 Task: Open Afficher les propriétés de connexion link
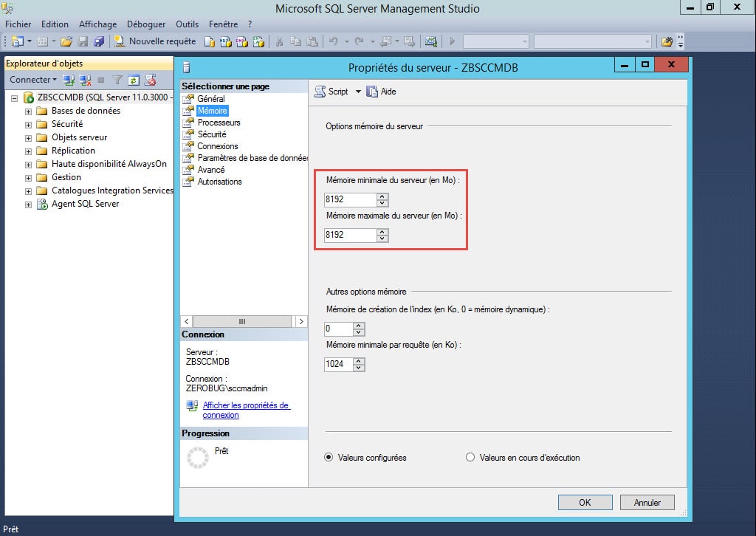point(246,410)
